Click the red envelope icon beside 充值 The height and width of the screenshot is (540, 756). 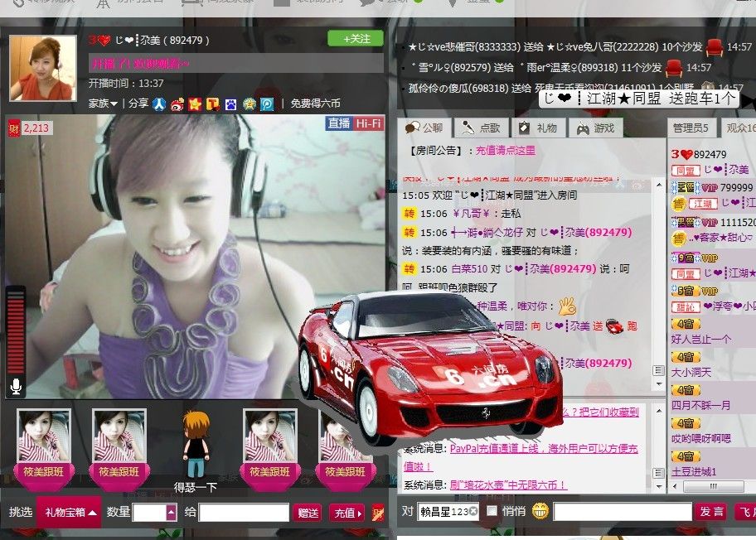click(378, 513)
